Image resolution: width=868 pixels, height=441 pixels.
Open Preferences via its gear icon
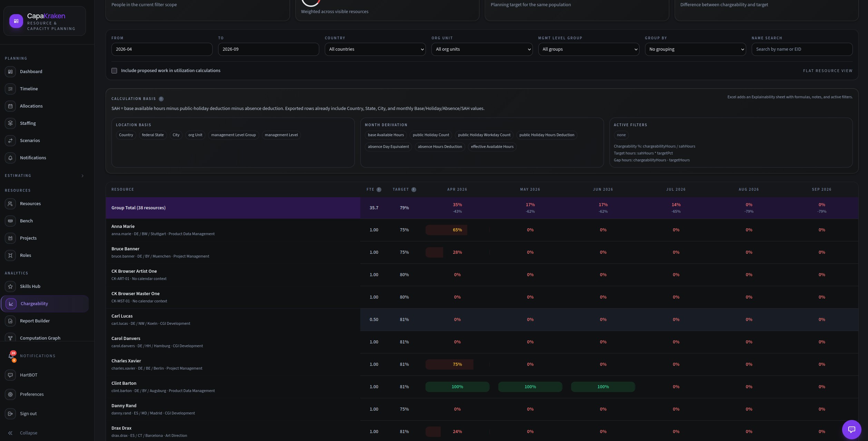[10, 394]
